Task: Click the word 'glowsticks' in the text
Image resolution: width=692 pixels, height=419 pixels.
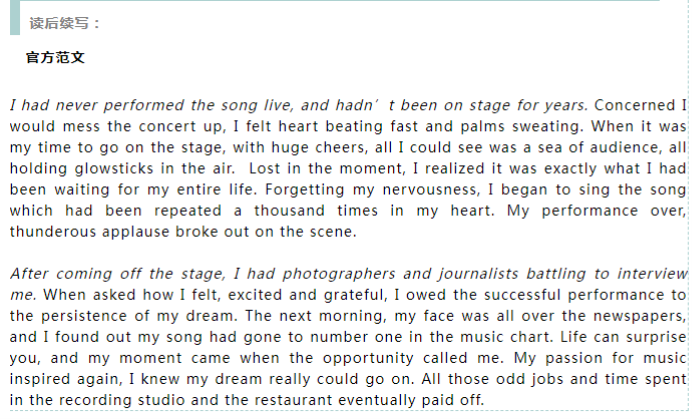Action: [114, 169]
